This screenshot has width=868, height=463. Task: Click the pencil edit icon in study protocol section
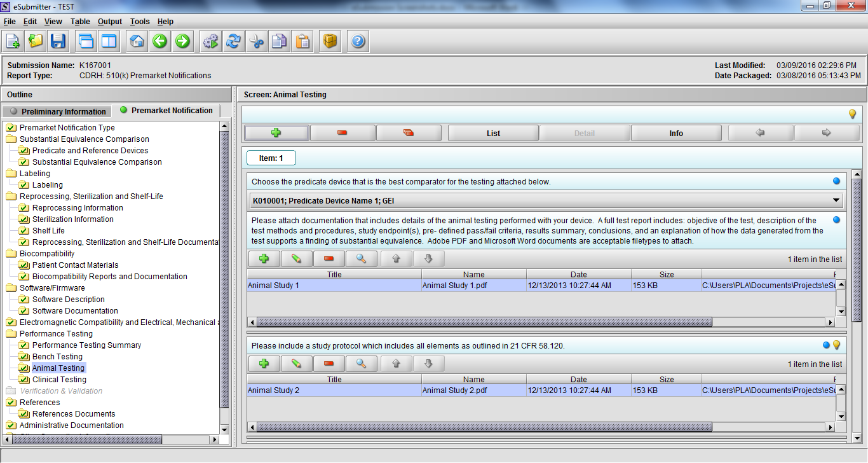pos(296,364)
